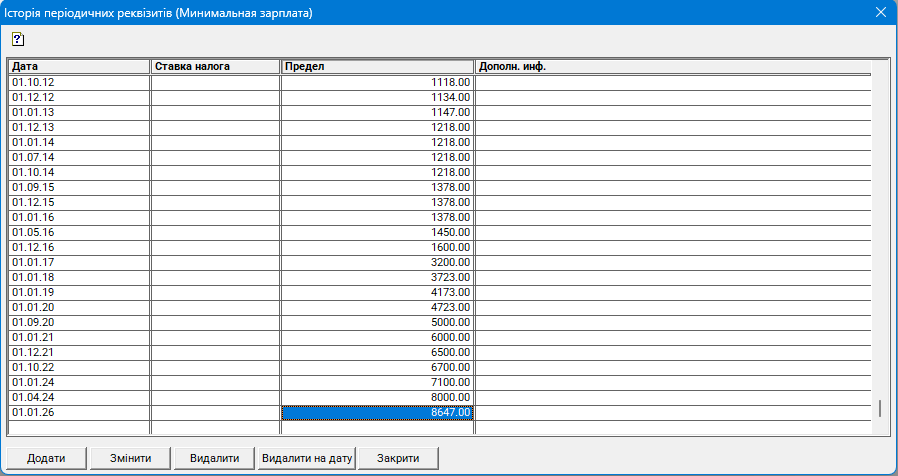Click the Закрити button
The height and width of the screenshot is (476, 898).
click(x=399, y=458)
